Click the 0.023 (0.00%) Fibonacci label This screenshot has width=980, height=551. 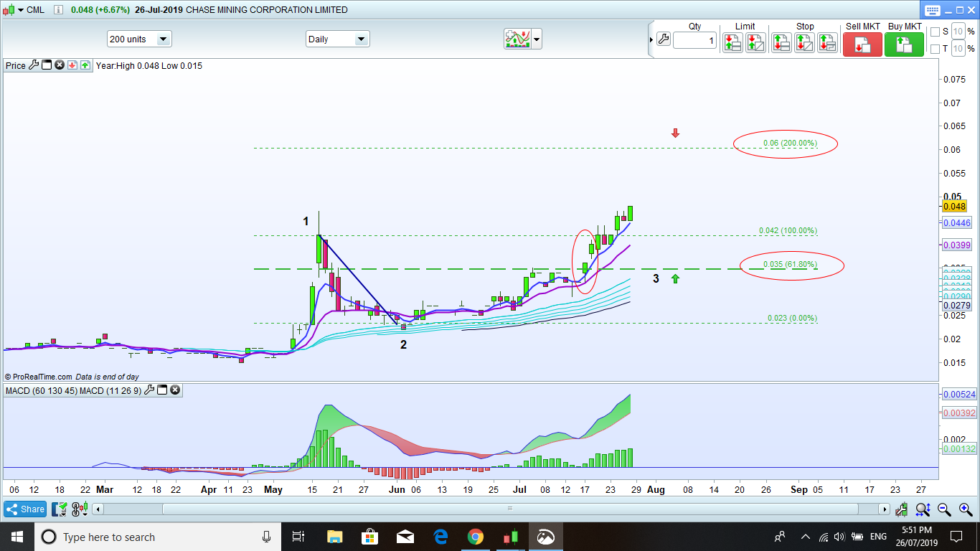[792, 319]
